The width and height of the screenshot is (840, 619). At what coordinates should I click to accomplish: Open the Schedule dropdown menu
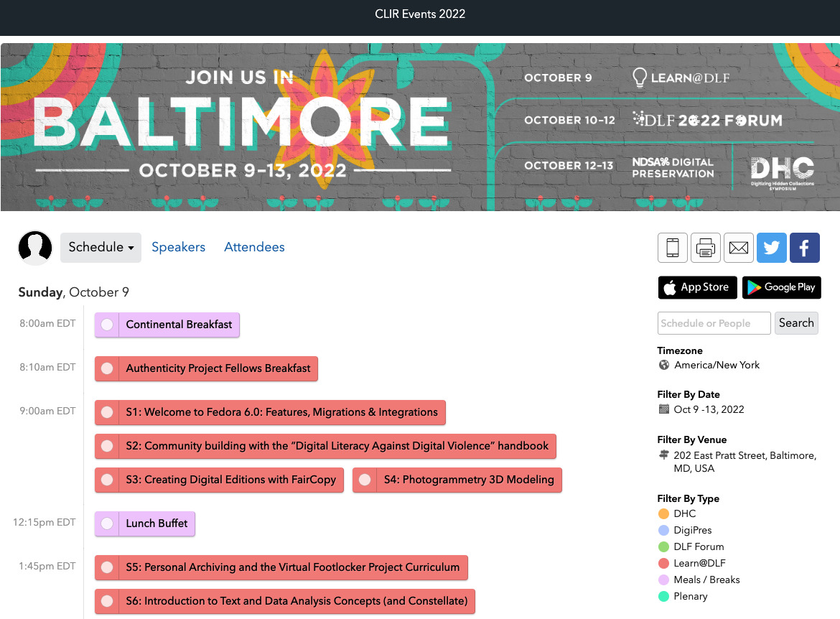(101, 247)
